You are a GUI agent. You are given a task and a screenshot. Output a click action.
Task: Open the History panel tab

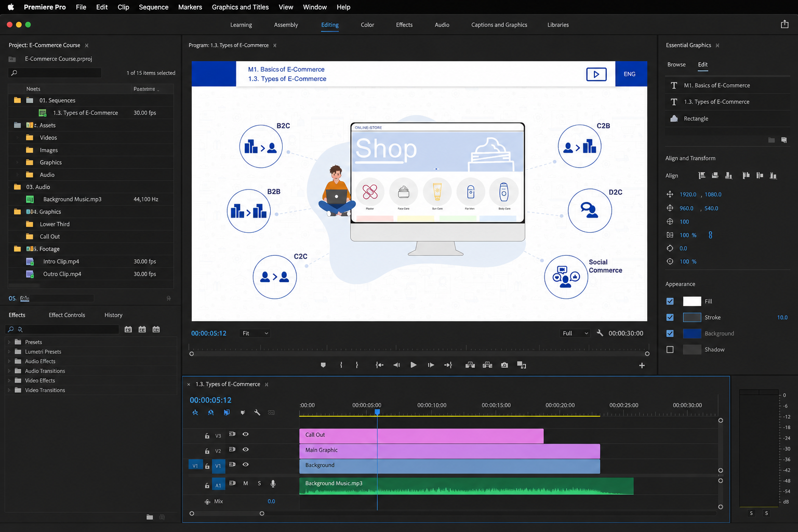point(113,315)
